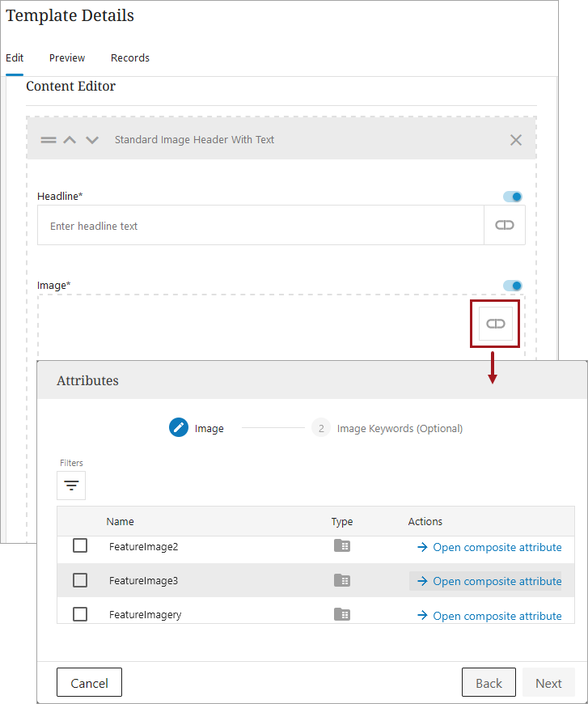Screen dimensions: 588x704
Task: Select the FeatureImage3 checkbox
Action: (x=80, y=580)
